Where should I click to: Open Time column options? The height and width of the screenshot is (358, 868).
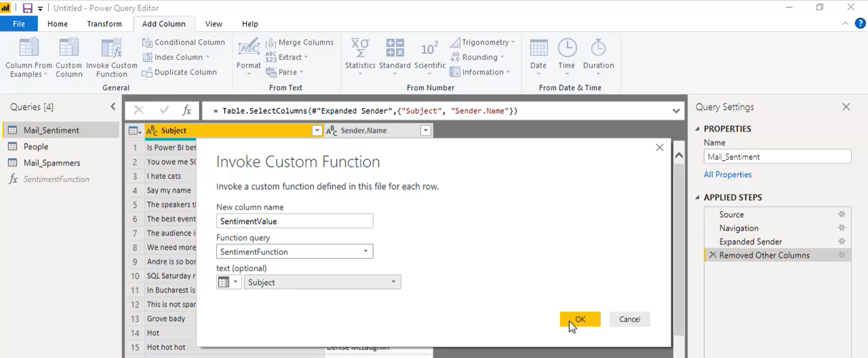click(x=567, y=57)
